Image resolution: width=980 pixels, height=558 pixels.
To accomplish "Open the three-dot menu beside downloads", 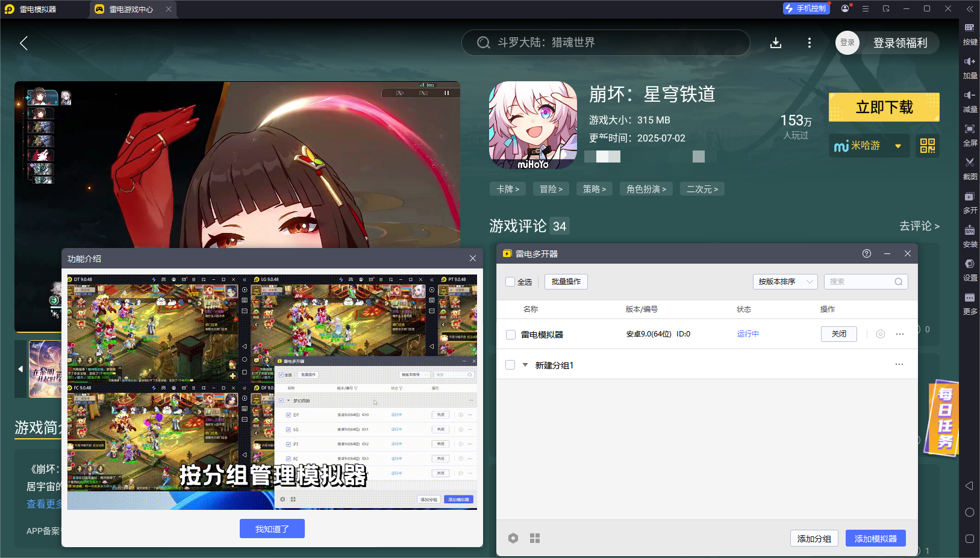I will point(810,43).
